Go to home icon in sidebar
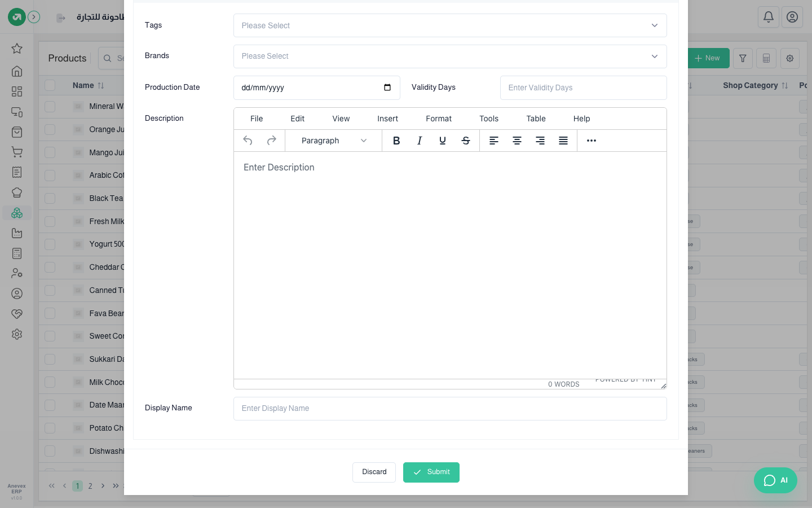Screen dimensions: 812x508 pos(17,71)
